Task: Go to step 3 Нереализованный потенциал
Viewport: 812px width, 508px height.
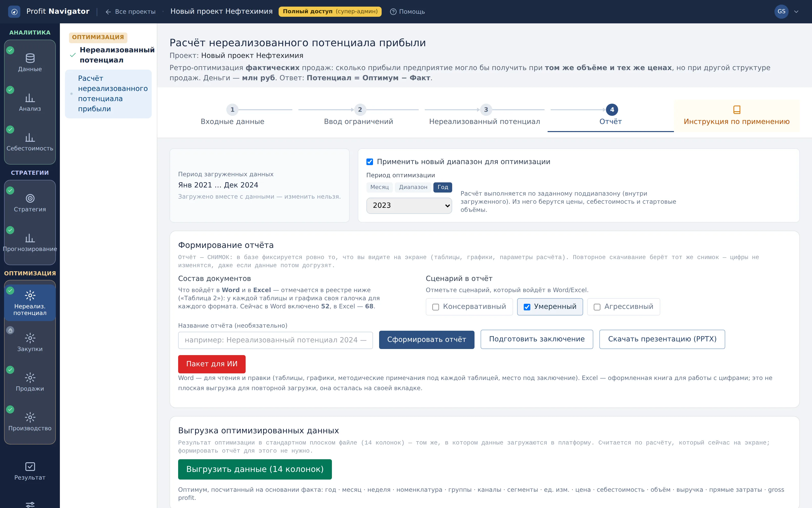Action: coord(484,115)
